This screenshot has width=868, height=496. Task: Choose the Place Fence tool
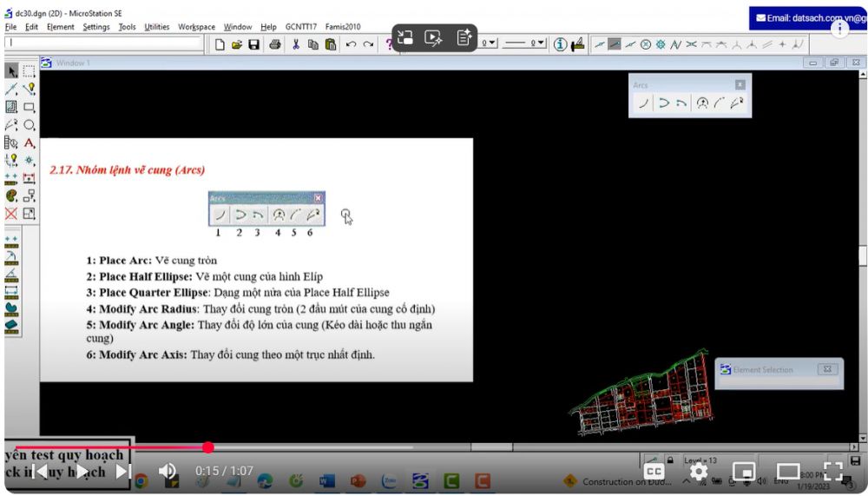30,70
